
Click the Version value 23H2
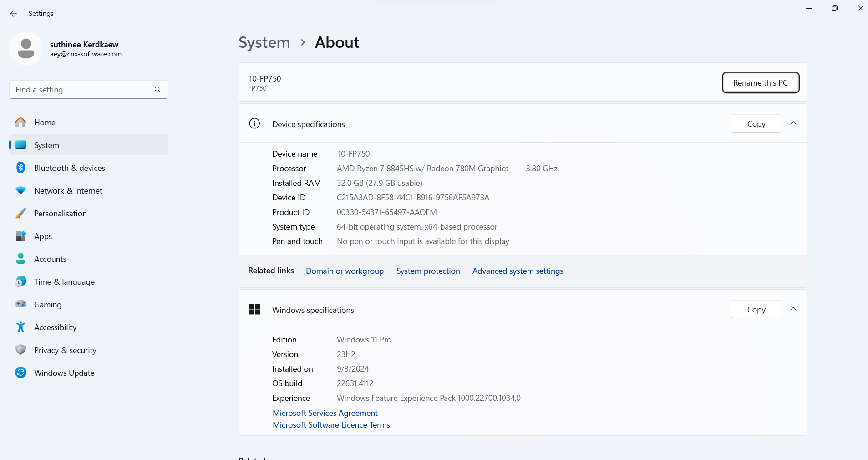pos(346,354)
